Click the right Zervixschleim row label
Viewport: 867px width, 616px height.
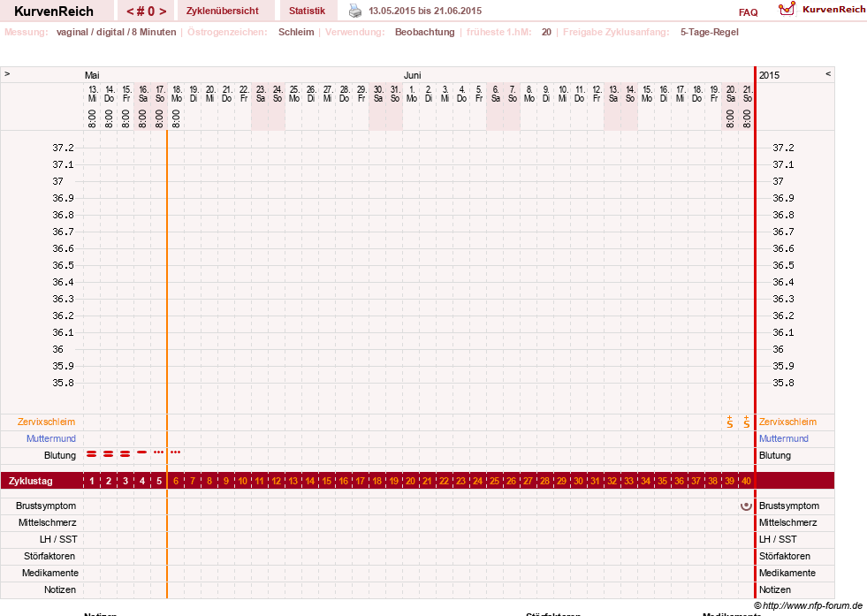(x=787, y=422)
